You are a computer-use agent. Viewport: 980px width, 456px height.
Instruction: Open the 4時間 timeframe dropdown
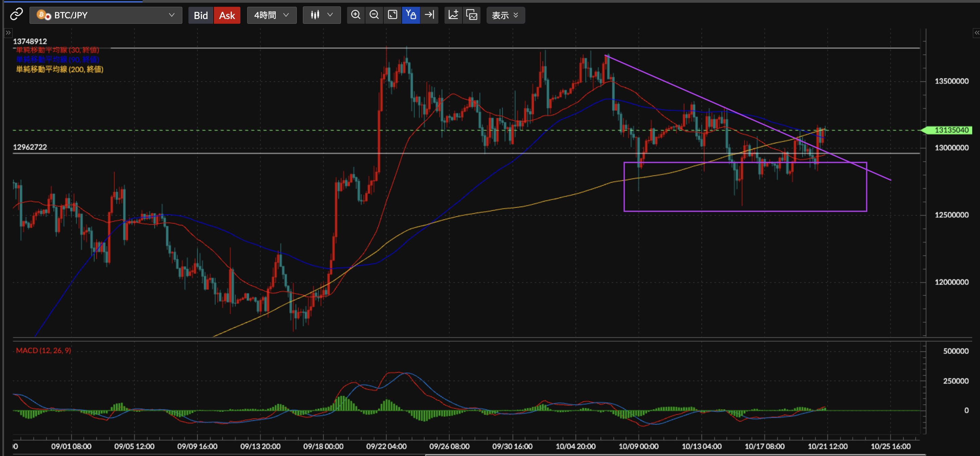pyautogui.click(x=272, y=15)
